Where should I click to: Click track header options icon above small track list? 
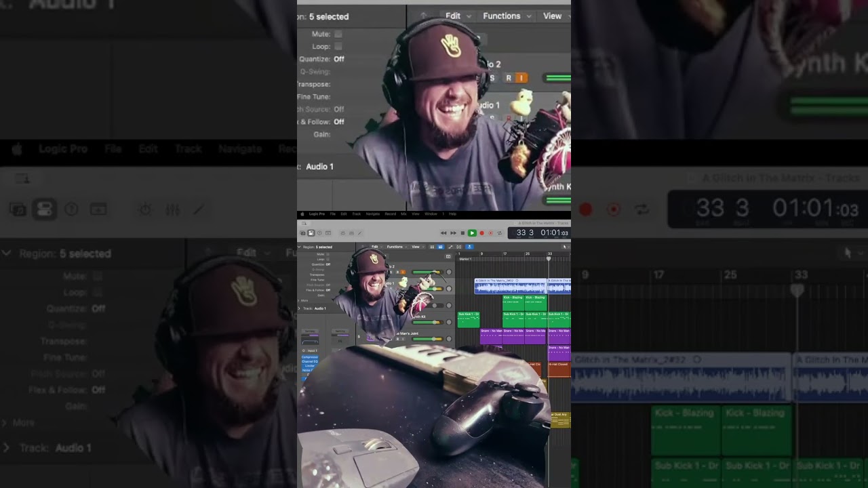[448, 256]
